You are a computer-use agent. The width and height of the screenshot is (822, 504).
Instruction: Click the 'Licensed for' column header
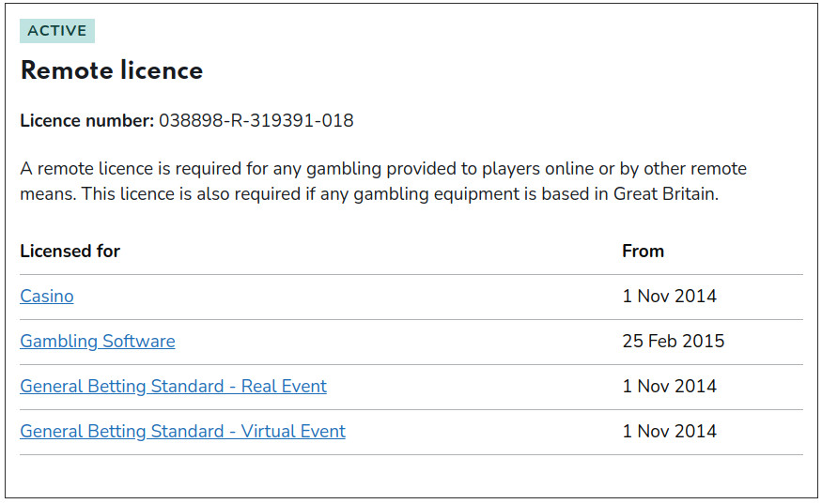coord(70,252)
